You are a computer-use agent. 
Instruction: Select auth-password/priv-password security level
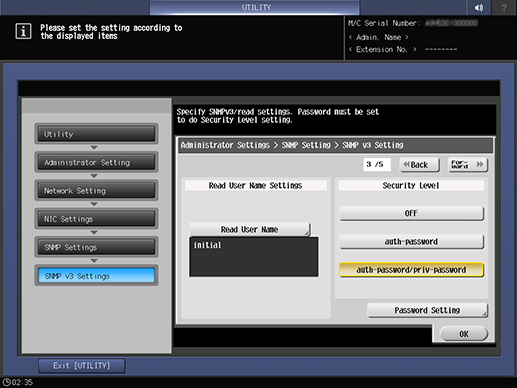pyautogui.click(x=411, y=270)
